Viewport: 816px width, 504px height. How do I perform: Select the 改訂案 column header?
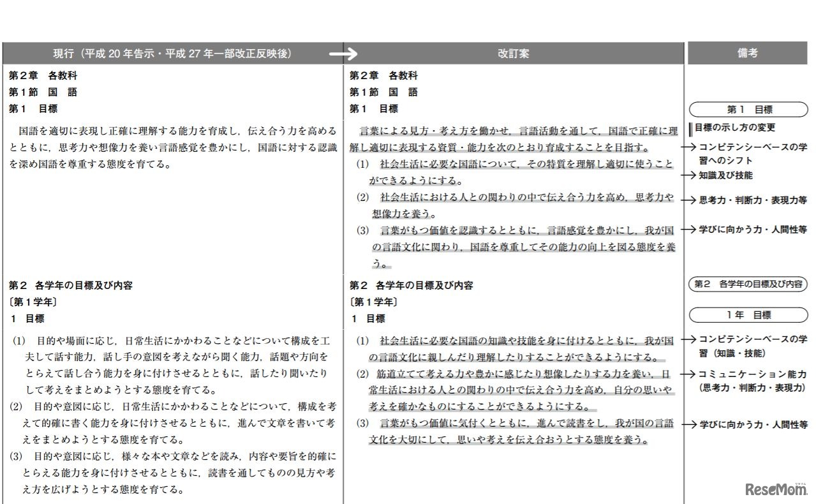[514, 54]
